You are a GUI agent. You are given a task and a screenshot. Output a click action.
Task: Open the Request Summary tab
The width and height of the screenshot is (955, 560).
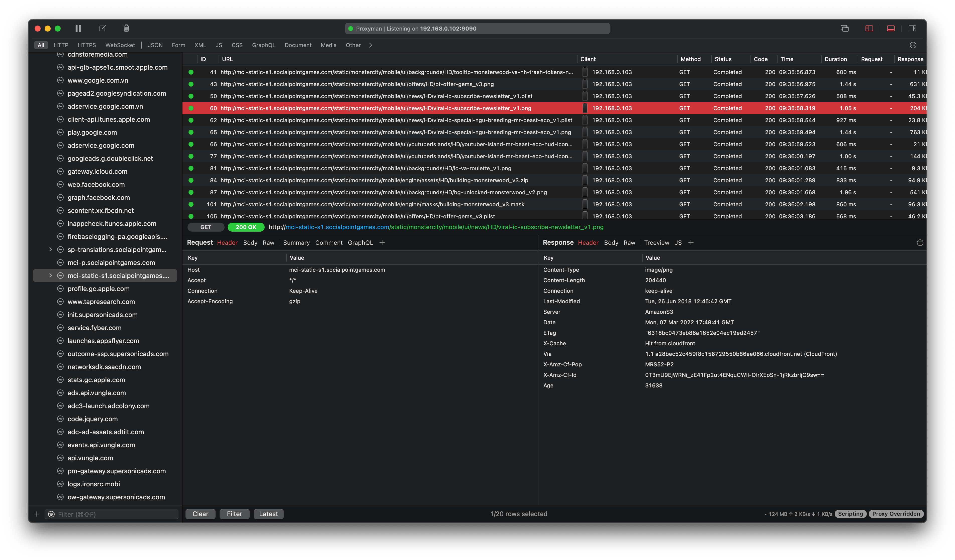296,243
